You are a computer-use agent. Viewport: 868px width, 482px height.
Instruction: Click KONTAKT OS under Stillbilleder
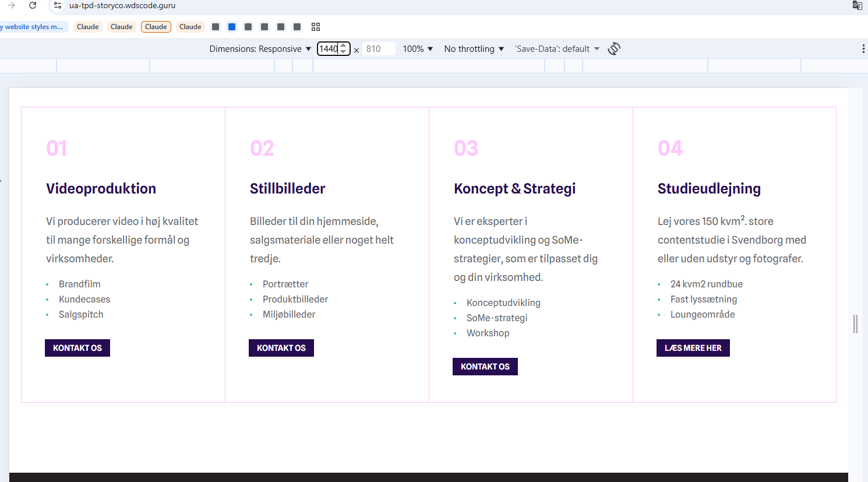pos(281,348)
